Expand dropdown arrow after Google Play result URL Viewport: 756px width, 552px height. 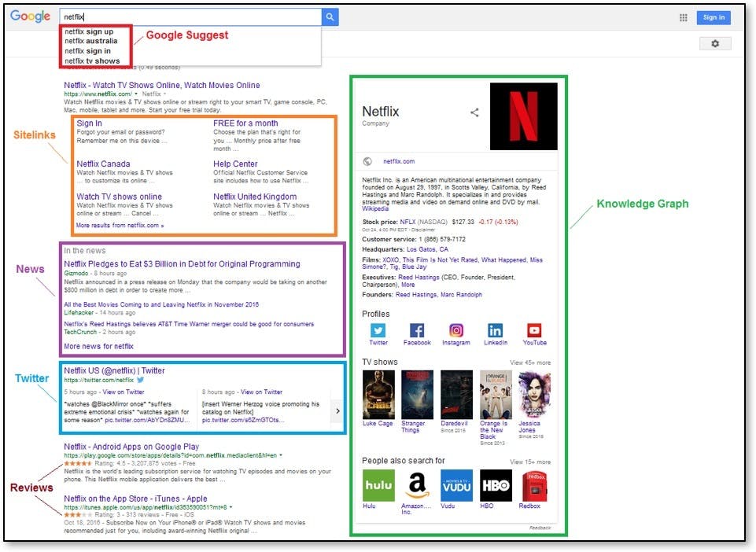pos(281,455)
